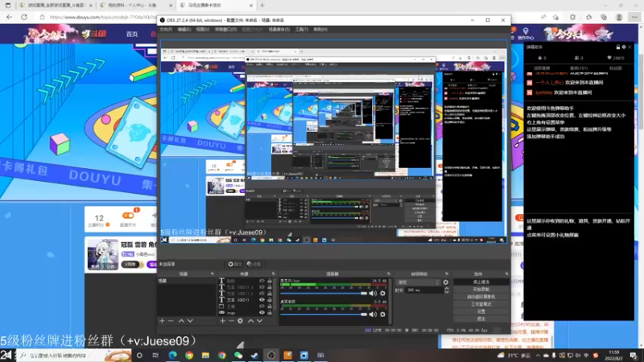The height and width of the screenshot is (362, 644).
Task: Pop out the 来源 sources dock panel
Action: [273, 274]
